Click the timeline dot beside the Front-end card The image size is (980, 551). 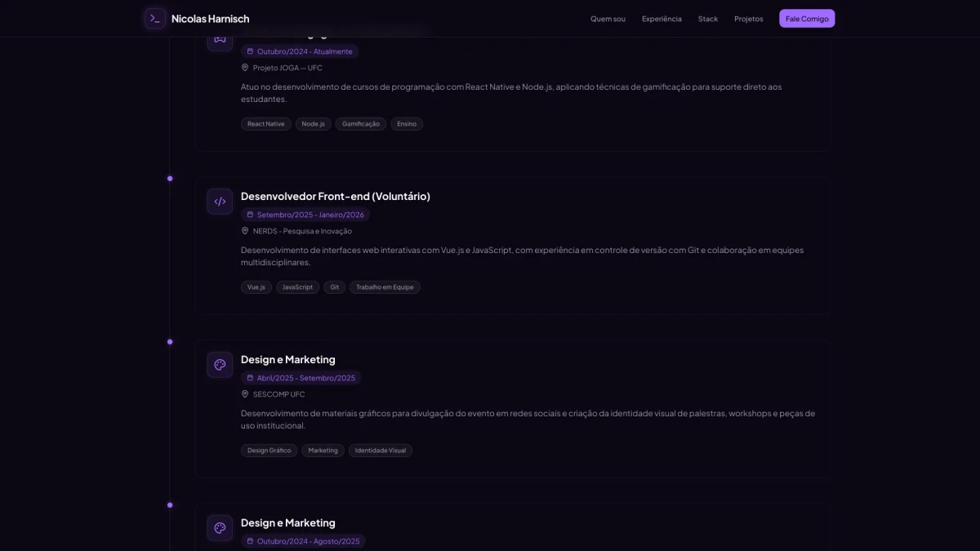[170, 179]
